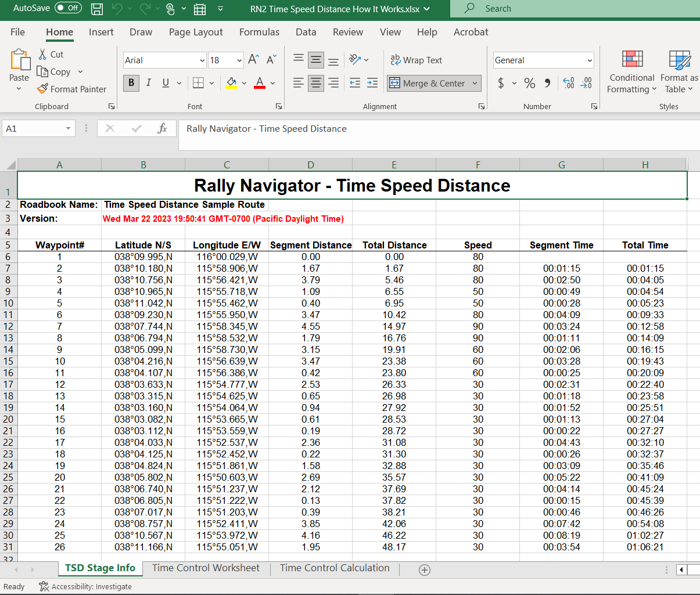
Task: Open the Font dialog launcher
Action: click(x=279, y=106)
